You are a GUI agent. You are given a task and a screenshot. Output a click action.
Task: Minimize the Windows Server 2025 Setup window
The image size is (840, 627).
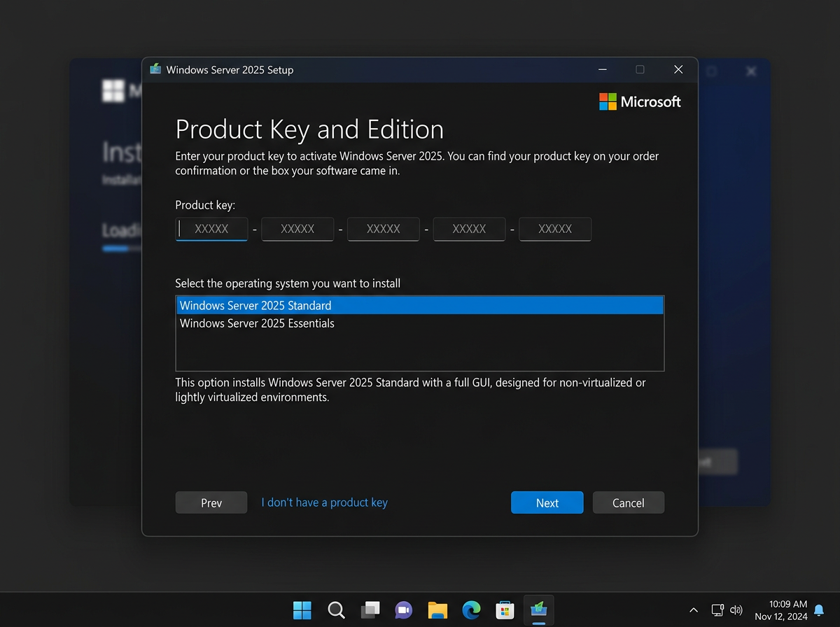tap(602, 69)
